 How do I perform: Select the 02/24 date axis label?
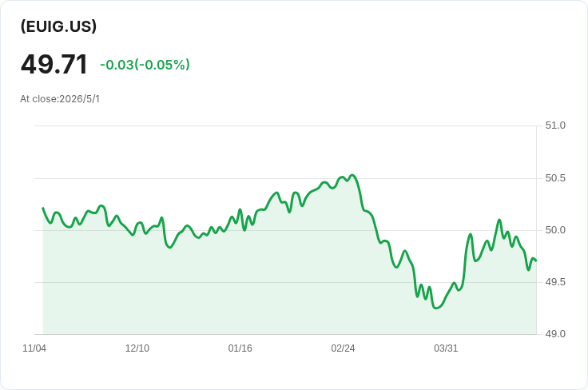tap(343, 348)
